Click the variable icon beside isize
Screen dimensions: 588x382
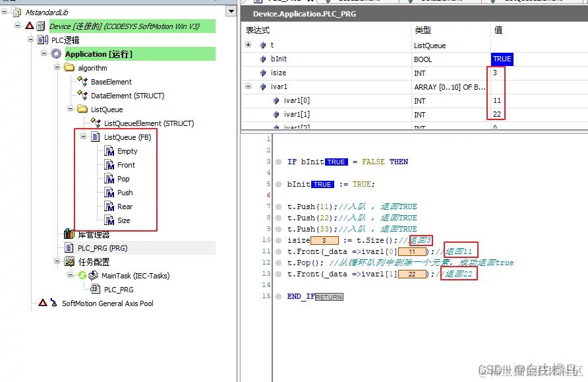[263, 73]
